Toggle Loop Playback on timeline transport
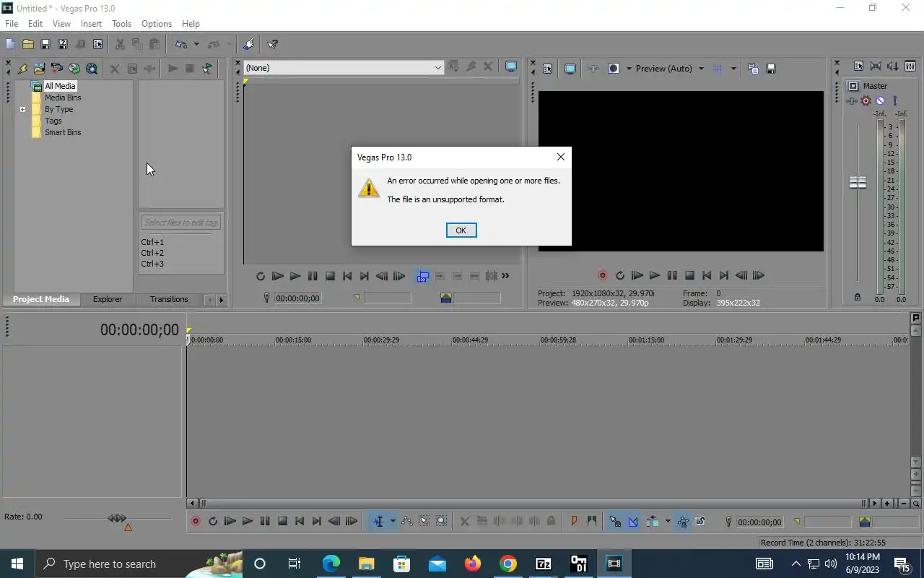Image resolution: width=924 pixels, height=578 pixels. point(213,521)
